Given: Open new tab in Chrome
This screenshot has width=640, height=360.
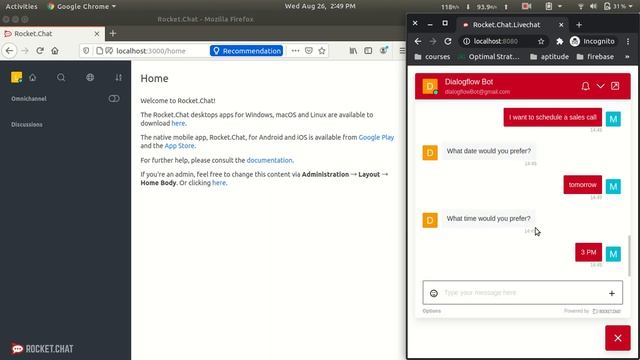Looking at the screenshot, I should coord(579,25).
